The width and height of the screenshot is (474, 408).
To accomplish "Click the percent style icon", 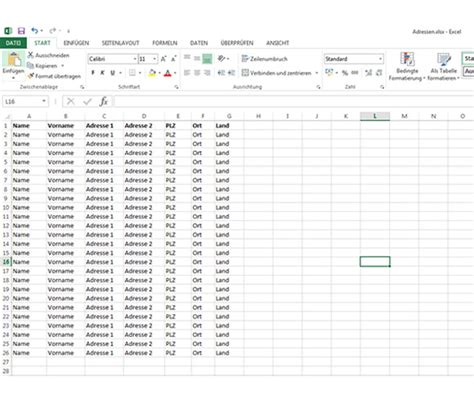I will click(x=345, y=73).
